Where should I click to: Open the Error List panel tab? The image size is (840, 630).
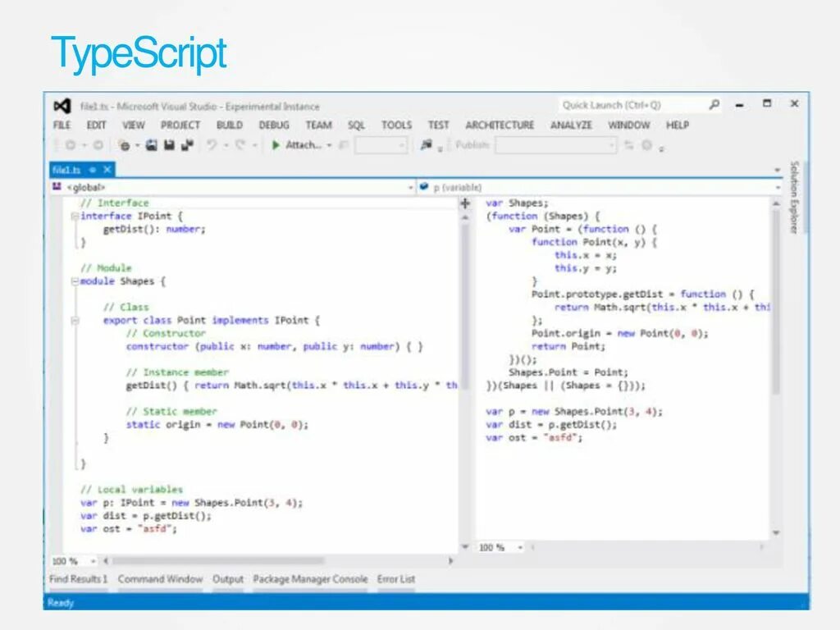coord(396,579)
